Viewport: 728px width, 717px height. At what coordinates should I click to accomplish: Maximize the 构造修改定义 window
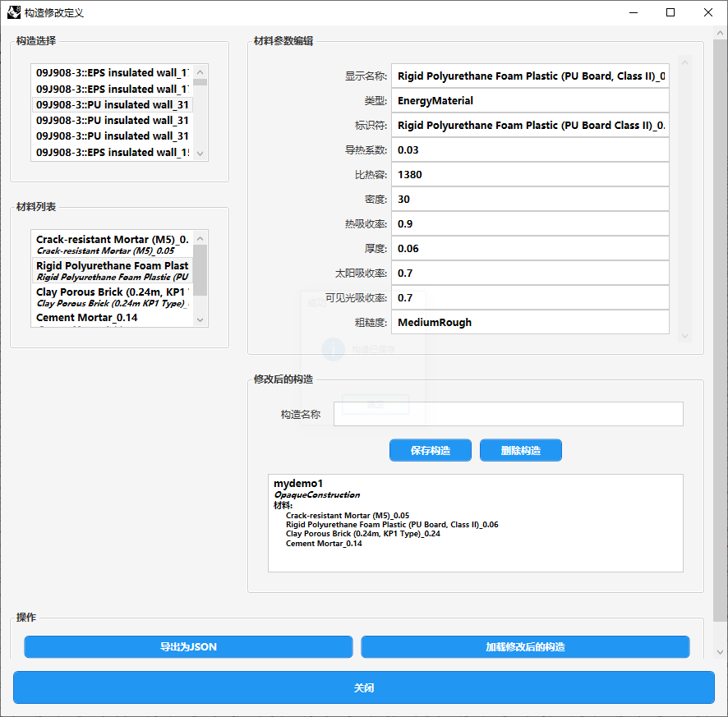[670, 13]
